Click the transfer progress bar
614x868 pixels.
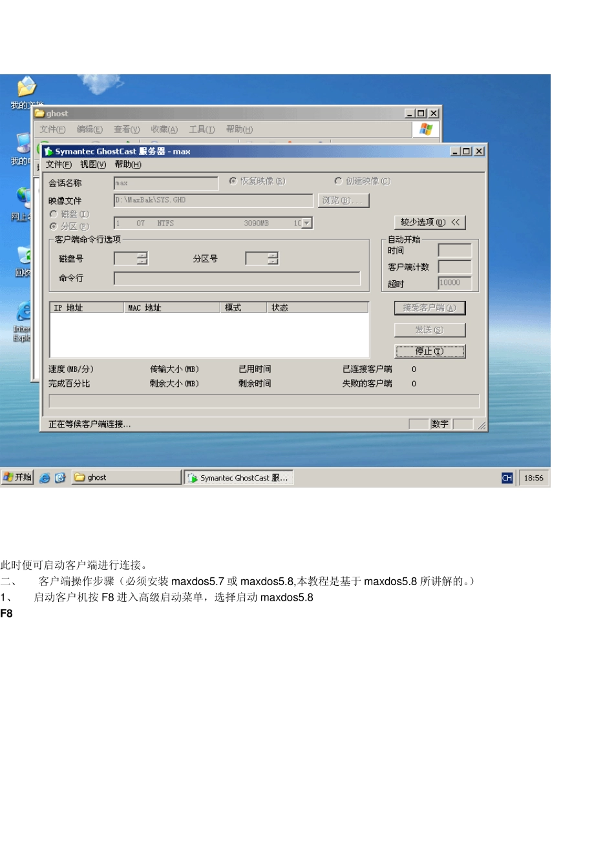(x=264, y=401)
